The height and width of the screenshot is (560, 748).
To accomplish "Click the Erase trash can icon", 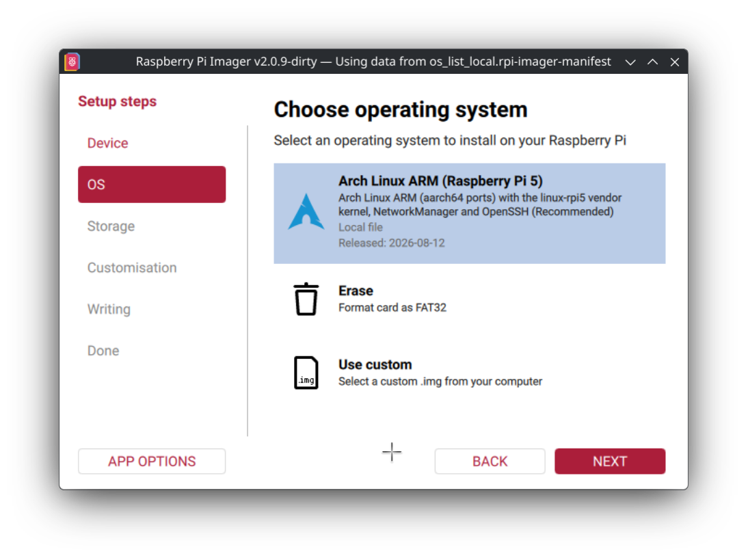I will (306, 299).
